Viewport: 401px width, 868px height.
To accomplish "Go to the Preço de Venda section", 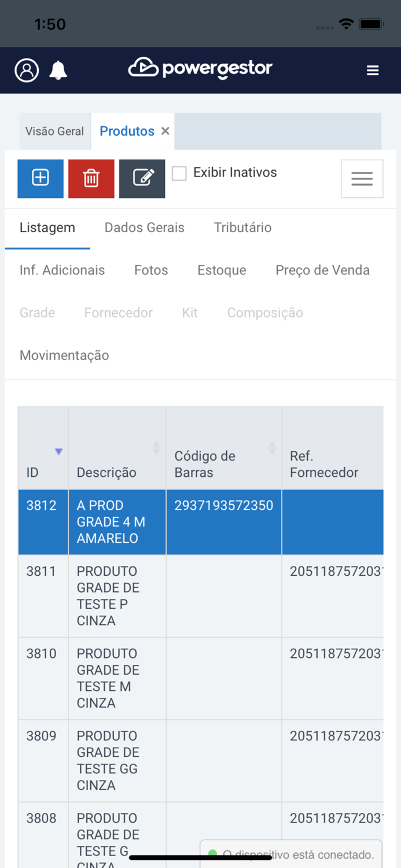I will click(322, 270).
